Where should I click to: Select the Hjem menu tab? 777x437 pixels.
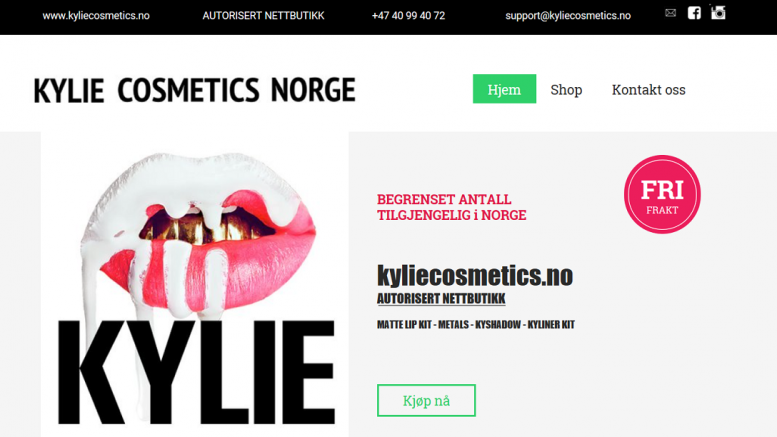pos(504,89)
